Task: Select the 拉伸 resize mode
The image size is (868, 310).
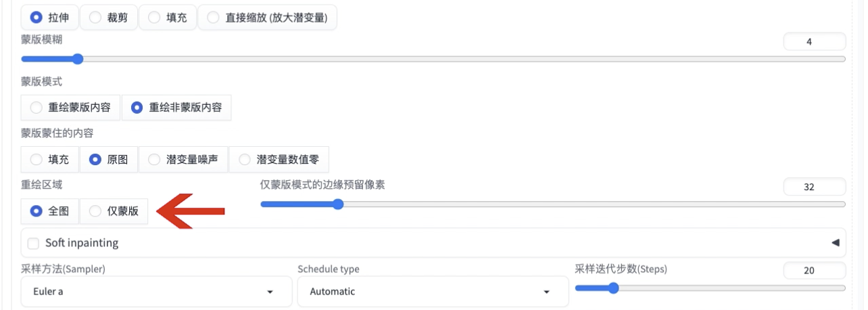Action: tap(50, 18)
